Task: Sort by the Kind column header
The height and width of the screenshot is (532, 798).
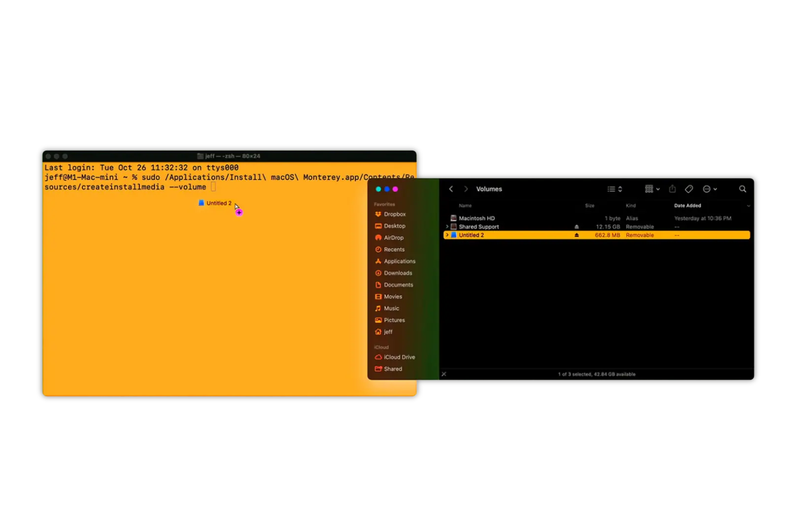Action: [x=631, y=206]
